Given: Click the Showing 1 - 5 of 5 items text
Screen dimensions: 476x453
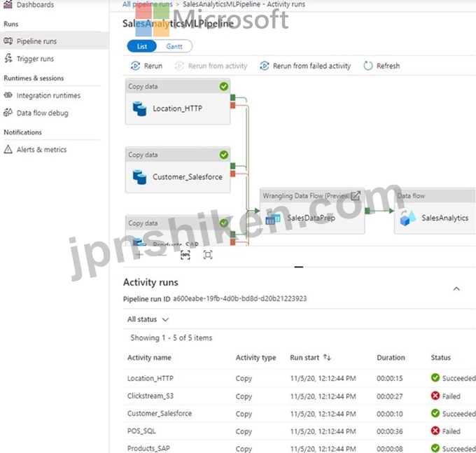Looking at the screenshot, I should (171, 337).
